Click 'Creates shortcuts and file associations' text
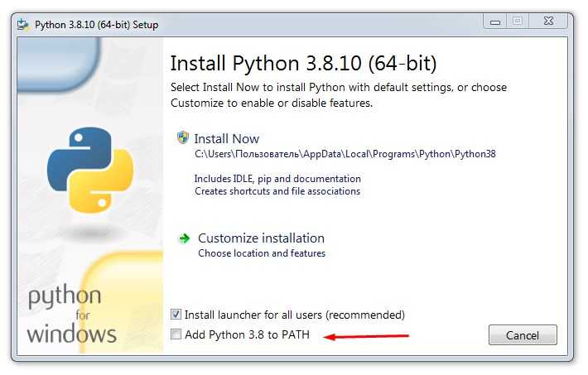Image resolution: width=588 pixels, height=375 pixels. pyautogui.click(x=277, y=191)
